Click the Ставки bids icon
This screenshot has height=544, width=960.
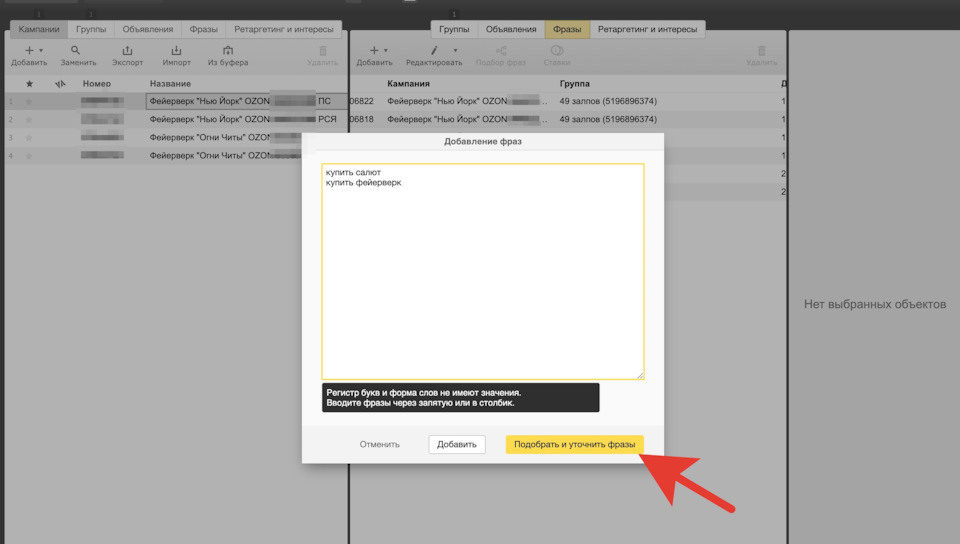(x=557, y=50)
